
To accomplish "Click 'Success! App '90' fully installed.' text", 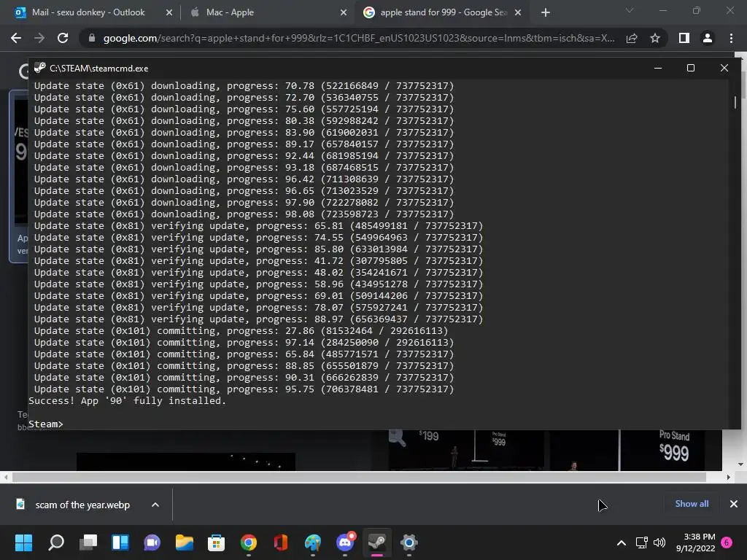I will tap(127, 400).
